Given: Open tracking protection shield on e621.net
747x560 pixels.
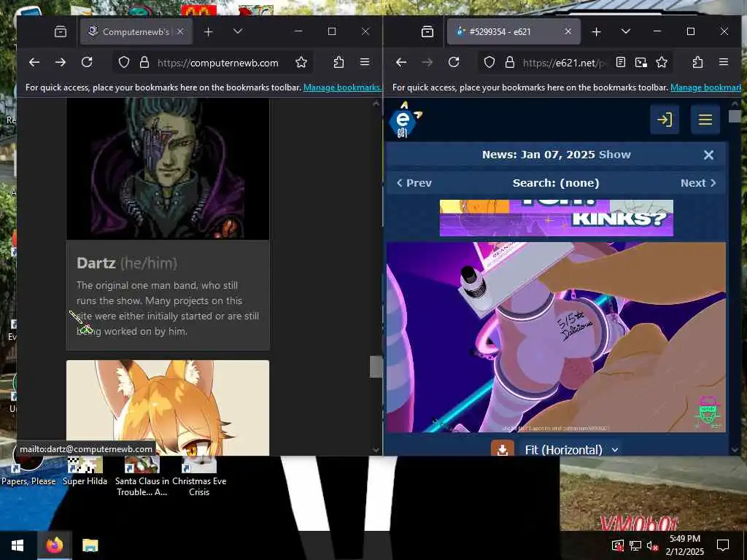Looking at the screenshot, I should point(489,63).
